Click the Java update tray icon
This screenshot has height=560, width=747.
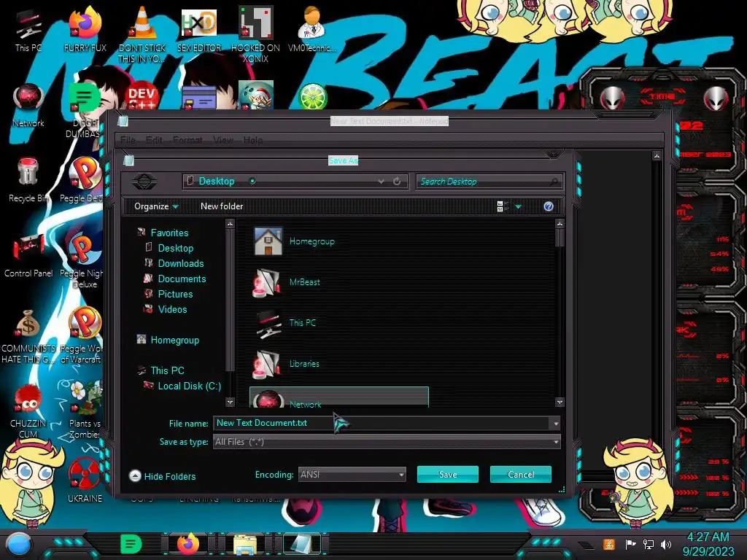[x=609, y=544]
